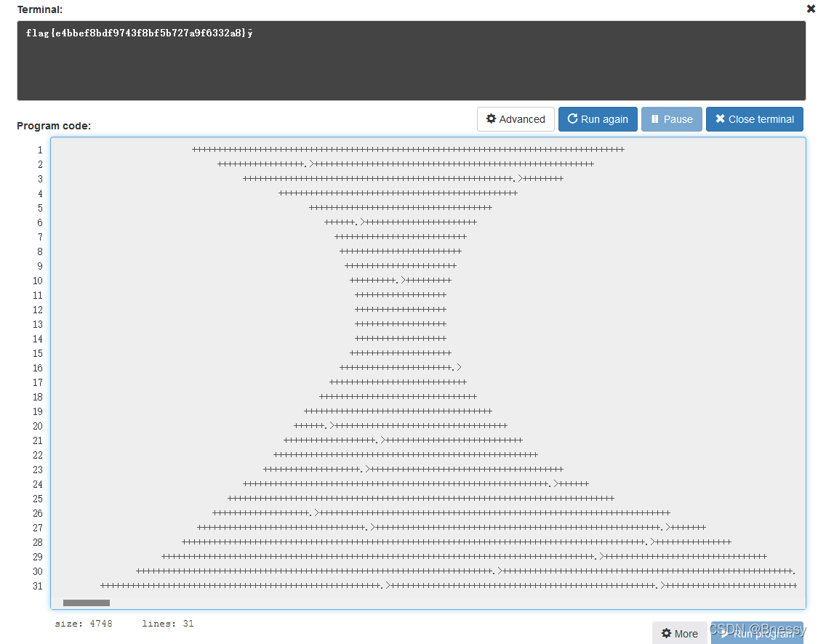Click line number 31 in gutter
Image resolution: width=818 pixels, height=644 pixels.
(38, 586)
